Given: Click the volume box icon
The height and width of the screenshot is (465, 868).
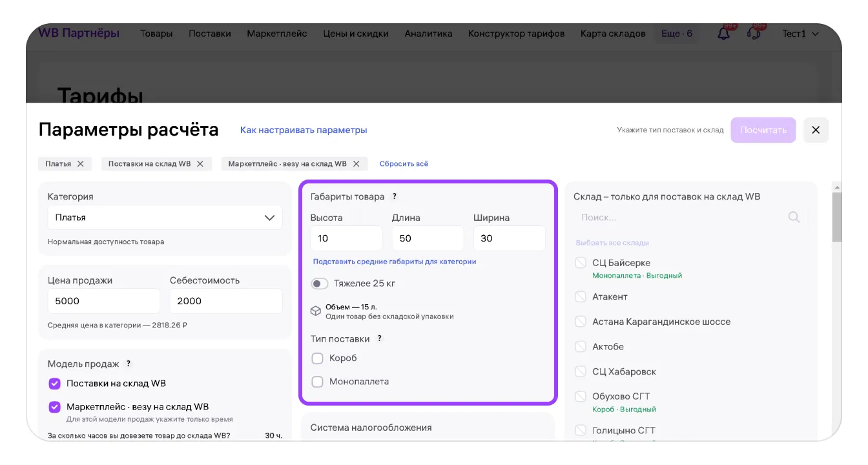Looking at the screenshot, I should (x=316, y=311).
